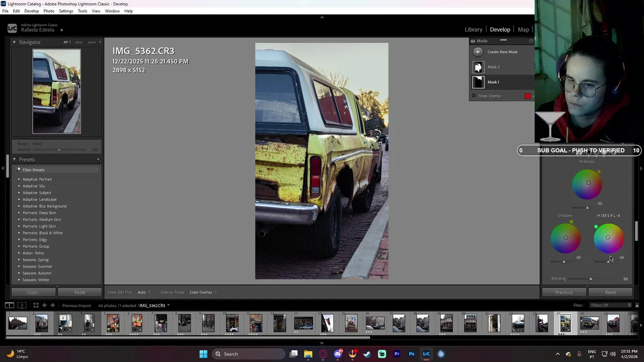Screen dimensions: 644x362
Task: Select main window display button 1
Action: (9, 305)
